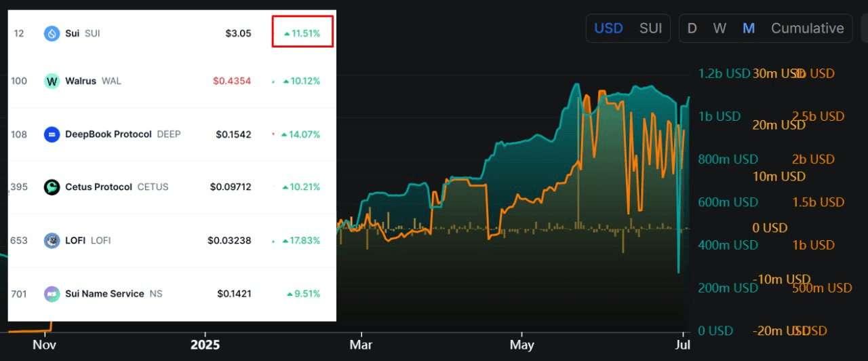Click the Sui 11.51% change value
The image size is (868, 361).
302,33
